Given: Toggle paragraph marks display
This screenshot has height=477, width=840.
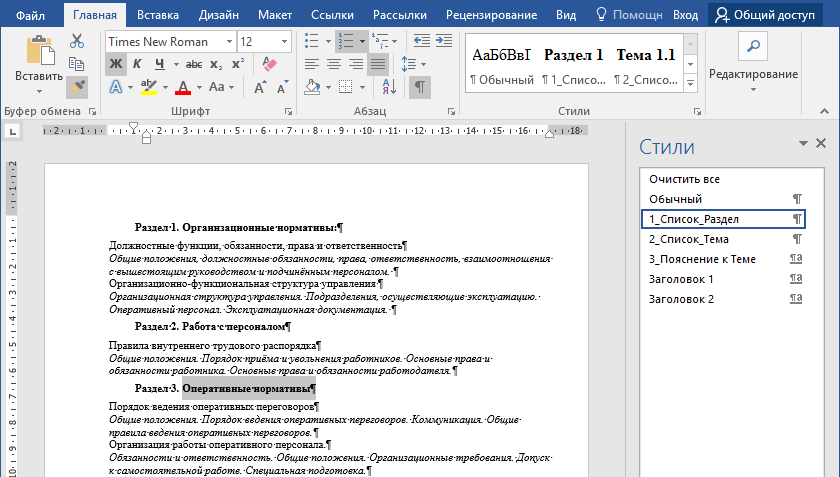Looking at the screenshot, I should (421, 87).
